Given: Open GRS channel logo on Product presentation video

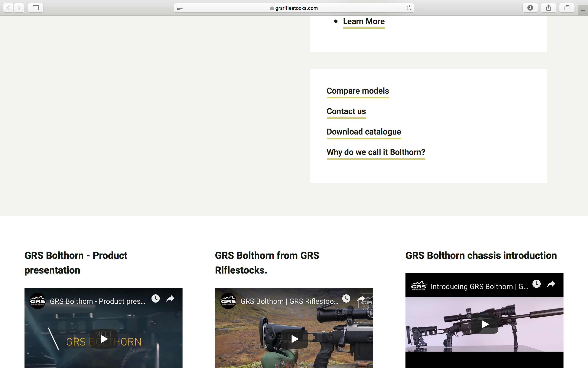Looking at the screenshot, I should point(37,301).
